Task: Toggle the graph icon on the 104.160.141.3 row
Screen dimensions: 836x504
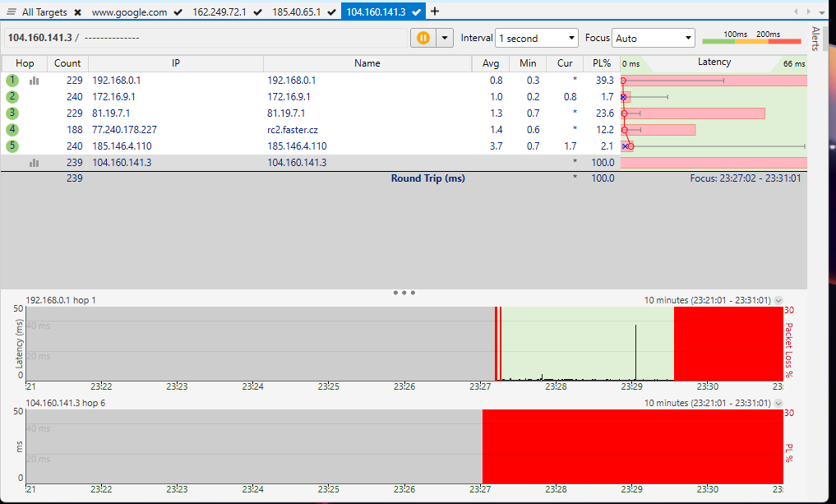Action: pos(35,163)
